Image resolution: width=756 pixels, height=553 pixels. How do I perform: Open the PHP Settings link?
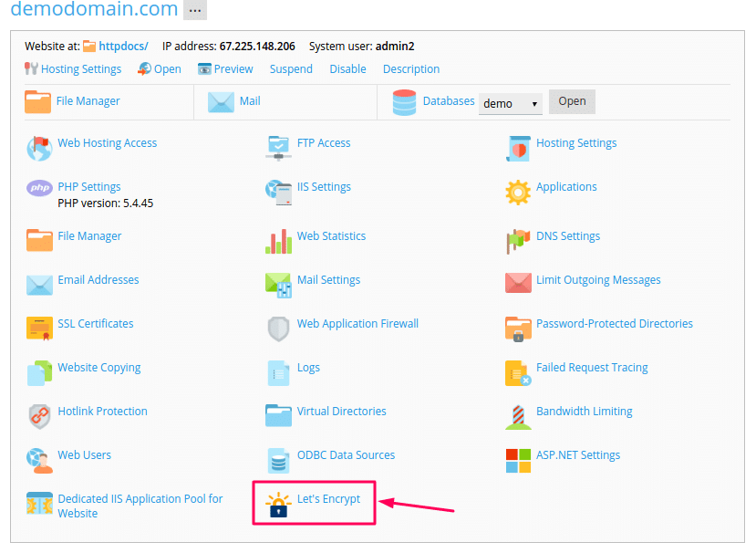pyautogui.click(x=89, y=187)
